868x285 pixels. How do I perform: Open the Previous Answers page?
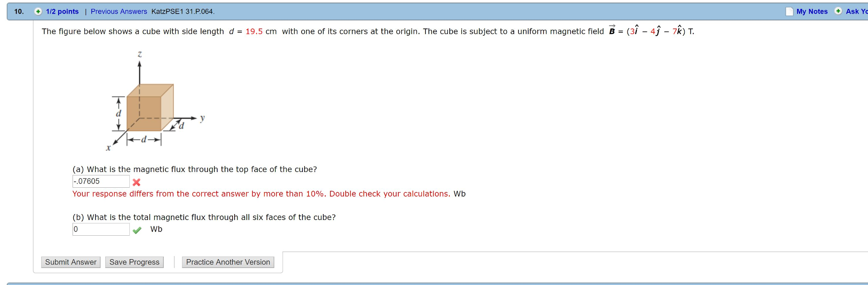coord(118,11)
